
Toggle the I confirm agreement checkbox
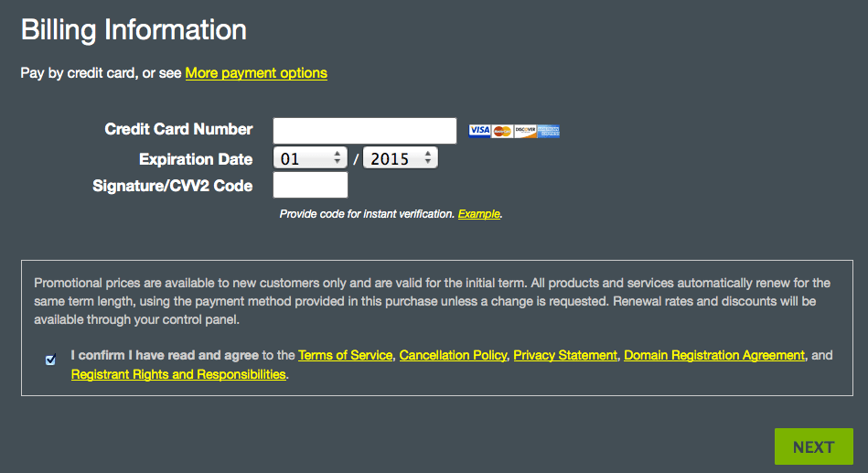pyautogui.click(x=50, y=360)
